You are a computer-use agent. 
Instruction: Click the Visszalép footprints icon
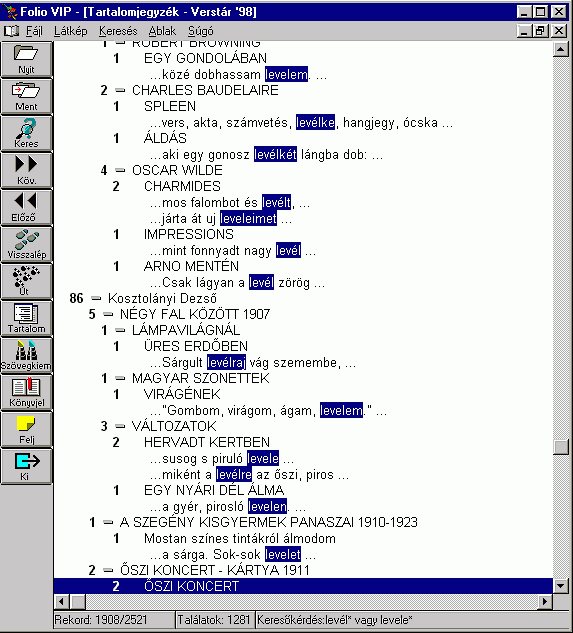tap(27, 245)
